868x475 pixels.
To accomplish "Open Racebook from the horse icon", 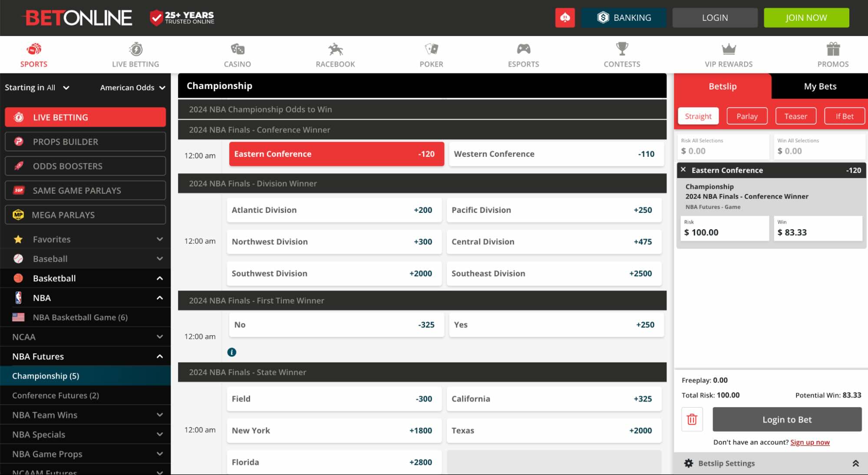I will [335, 48].
